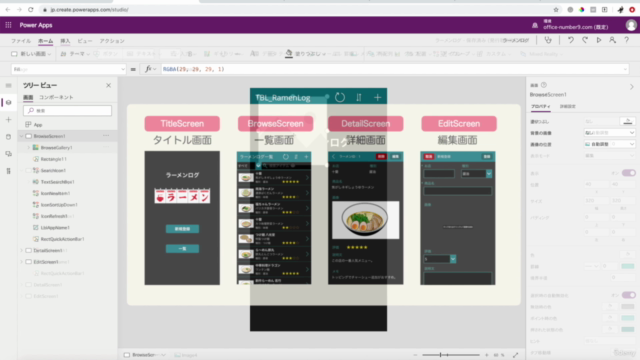The height and width of the screenshot is (360, 640).
Task: Click the environment icon in the header
Action: click(x=535, y=25)
